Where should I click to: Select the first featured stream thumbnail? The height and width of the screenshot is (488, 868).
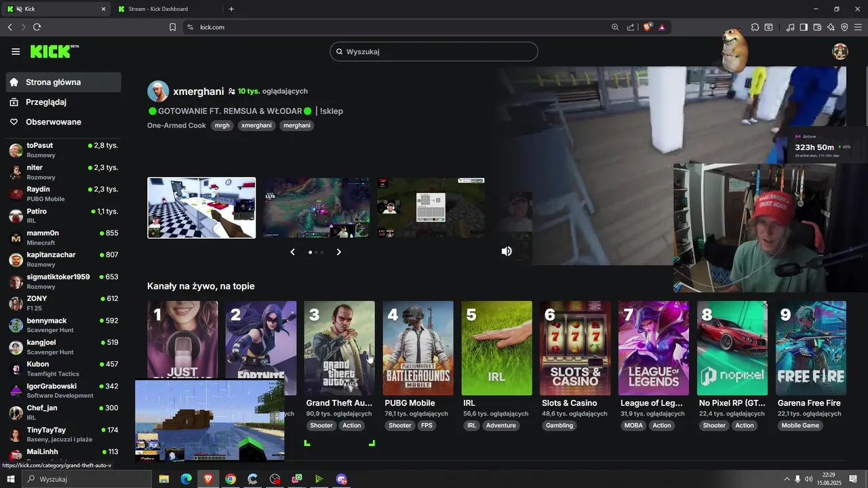coord(201,208)
